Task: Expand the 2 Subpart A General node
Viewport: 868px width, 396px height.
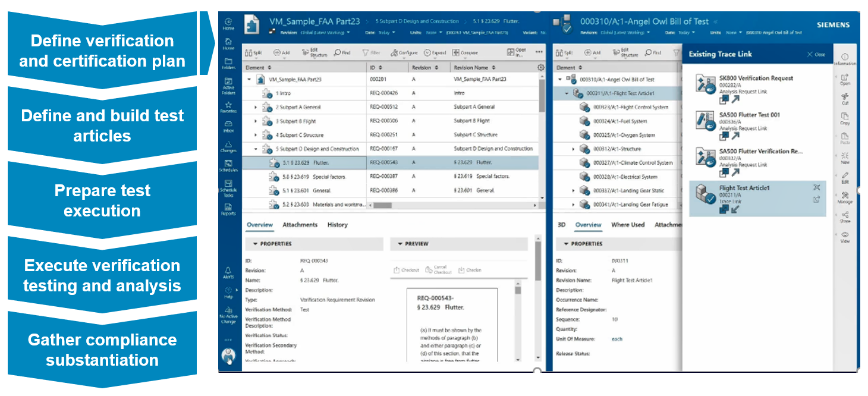Action: (x=256, y=107)
